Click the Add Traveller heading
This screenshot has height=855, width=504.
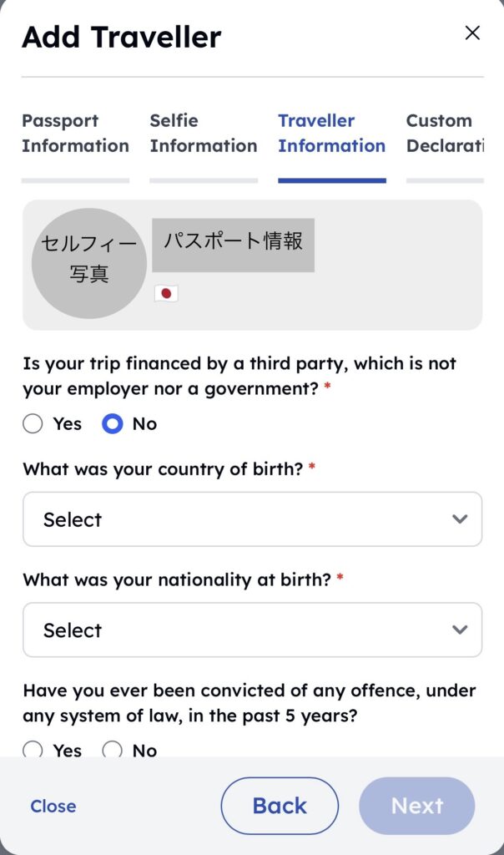coord(122,38)
